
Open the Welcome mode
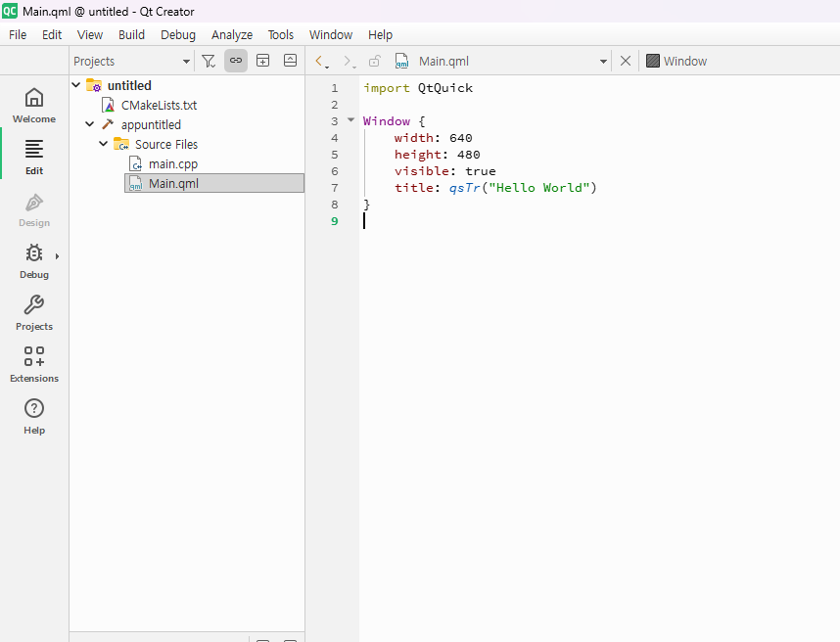click(34, 105)
